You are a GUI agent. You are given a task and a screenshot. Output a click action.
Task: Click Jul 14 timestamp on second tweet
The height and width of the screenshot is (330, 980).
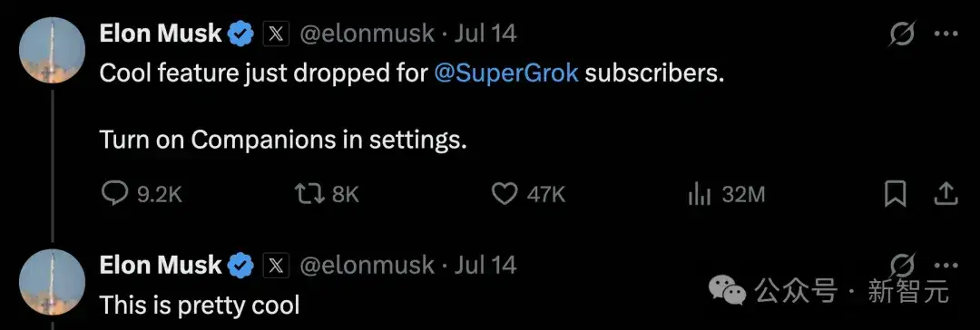[485, 266]
